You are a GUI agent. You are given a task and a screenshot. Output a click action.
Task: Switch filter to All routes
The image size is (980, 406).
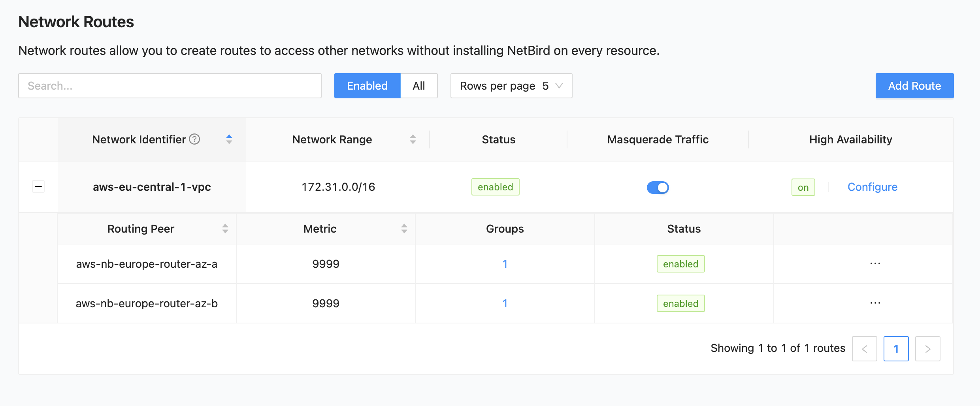(418, 86)
